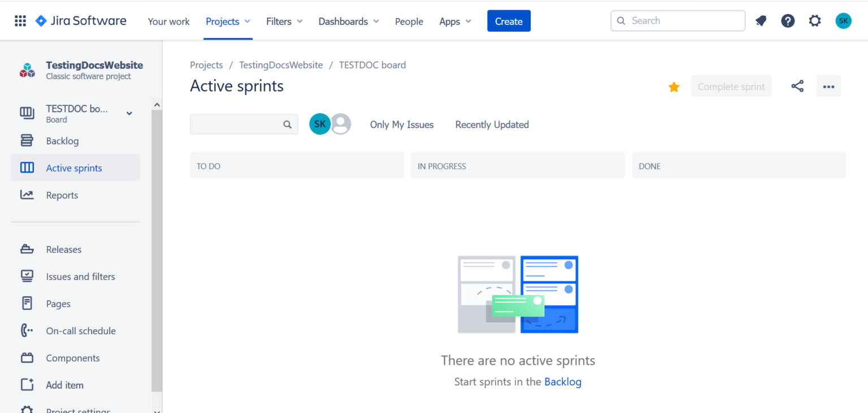Star the TESTDOC board favorite toggle
The width and height of the screenshot is (868, 413).
click(x=674, y=87)
